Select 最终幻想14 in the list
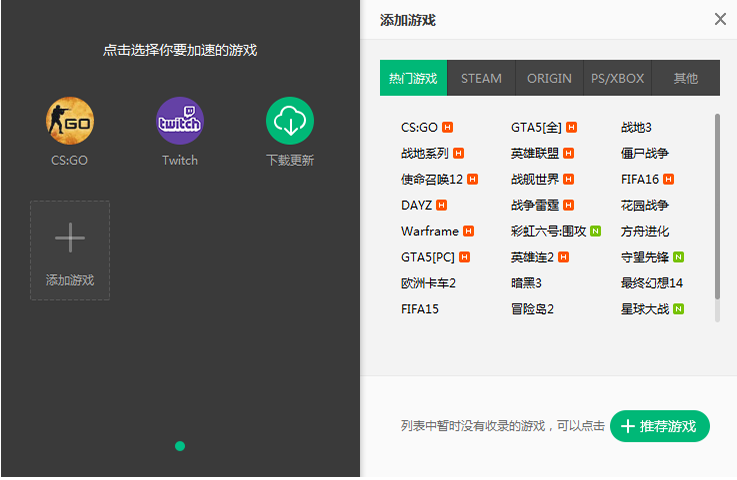 651,283
